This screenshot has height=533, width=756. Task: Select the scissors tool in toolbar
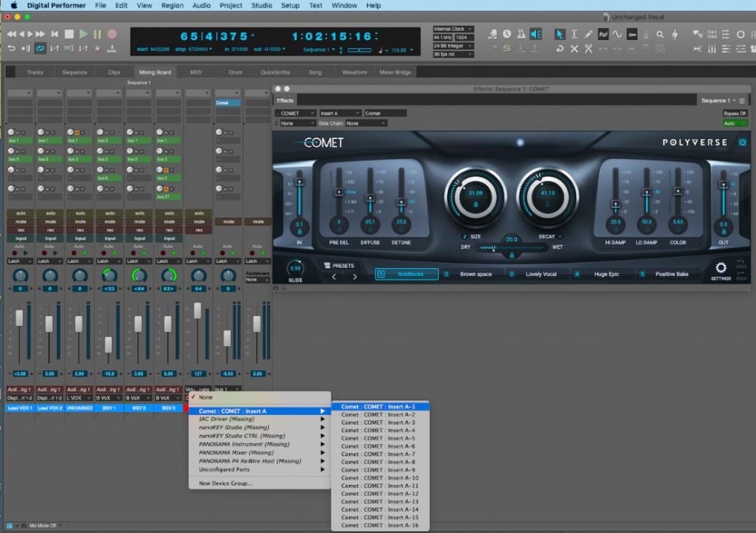(x=588, y=49)
